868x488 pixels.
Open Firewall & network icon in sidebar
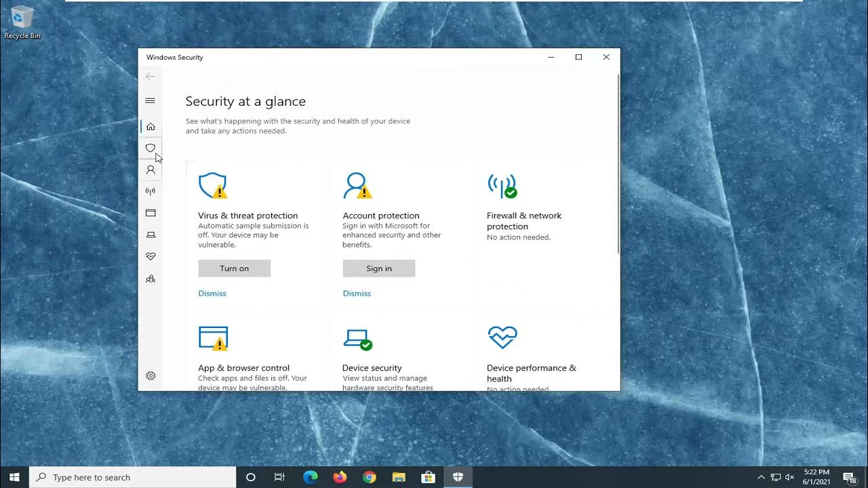[x=151, y=191]
